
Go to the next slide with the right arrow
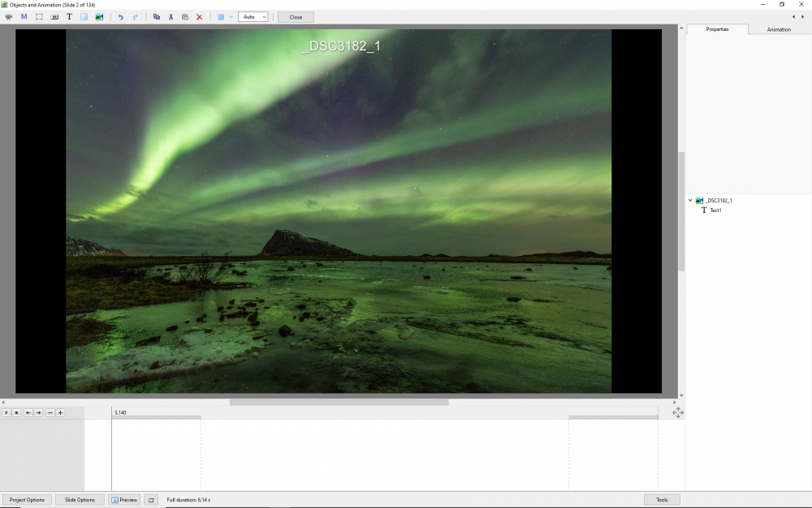pyautogui.click(x=803, y=16)
